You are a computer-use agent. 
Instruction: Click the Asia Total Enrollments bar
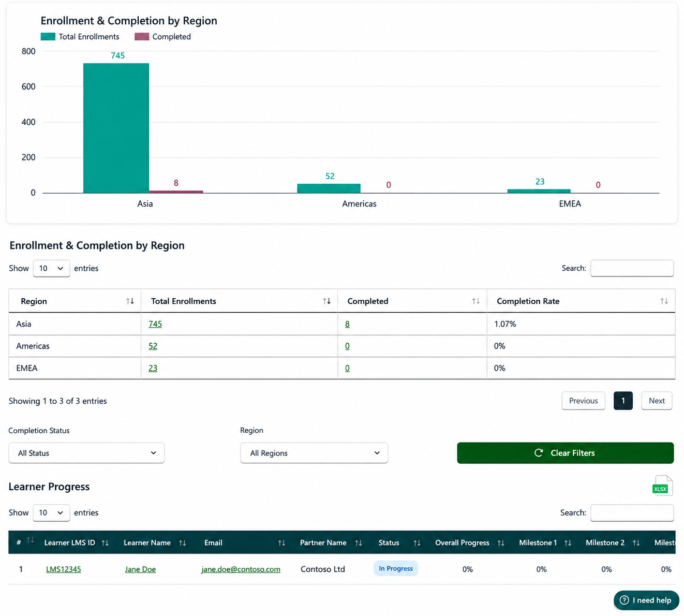[116, 128]
